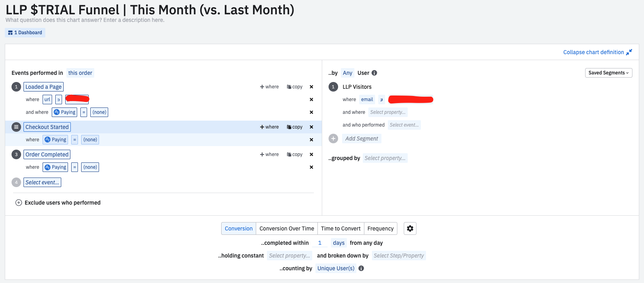Click info icon next to Unique User(s)
This screenshot has width=644, height=283.
[x=361, y=268]
